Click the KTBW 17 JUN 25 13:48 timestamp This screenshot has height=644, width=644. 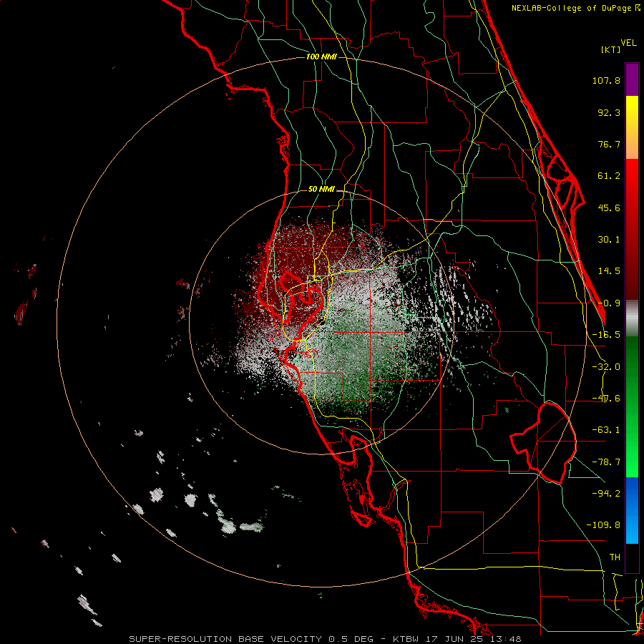point(457,639)
